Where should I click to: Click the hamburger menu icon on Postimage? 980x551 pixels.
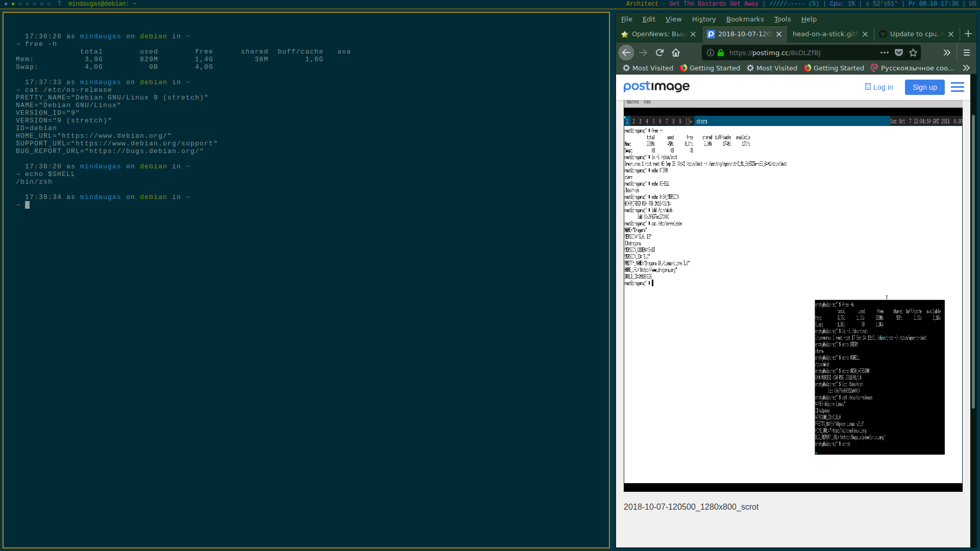(957, 86)
